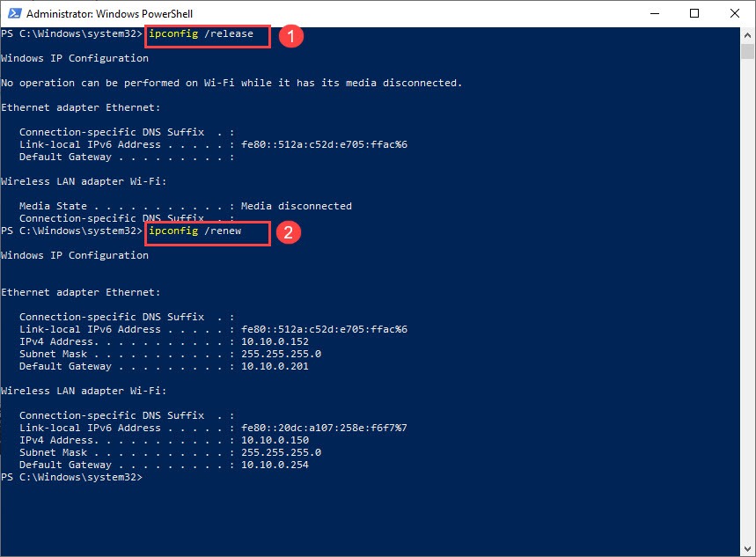
Task: Click the 'ipconfig /release' command text
Action: point(201,33)
